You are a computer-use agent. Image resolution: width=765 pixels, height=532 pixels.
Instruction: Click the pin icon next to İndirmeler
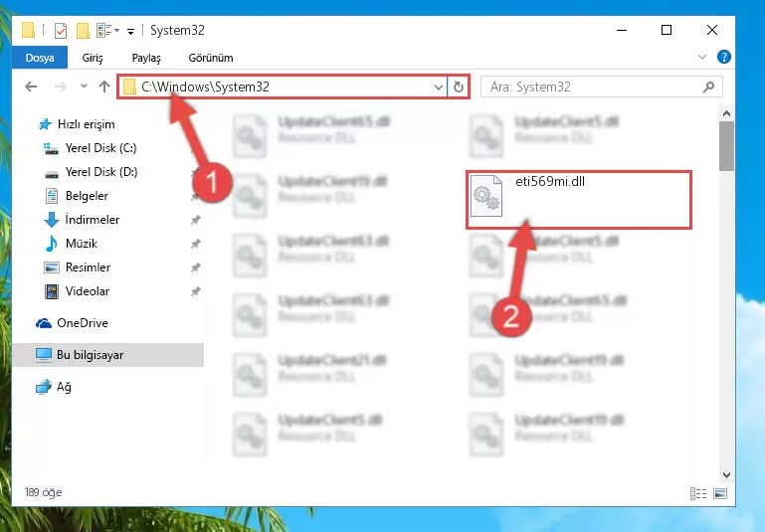[195, 220]
